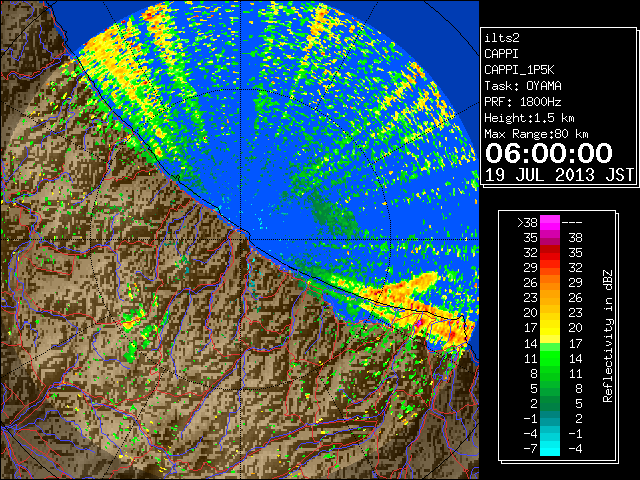Click the magenta high-reflectivity echo core
The width and height of the screenshot is (640, 480).
click(419, 322)
